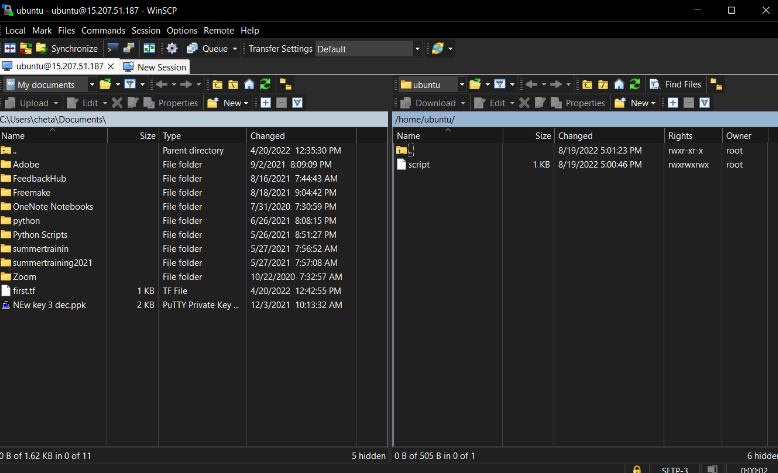Viewport: 778px width, 473px height.
Task: Sort local panel by Changed column
Action: pos(301,135)
